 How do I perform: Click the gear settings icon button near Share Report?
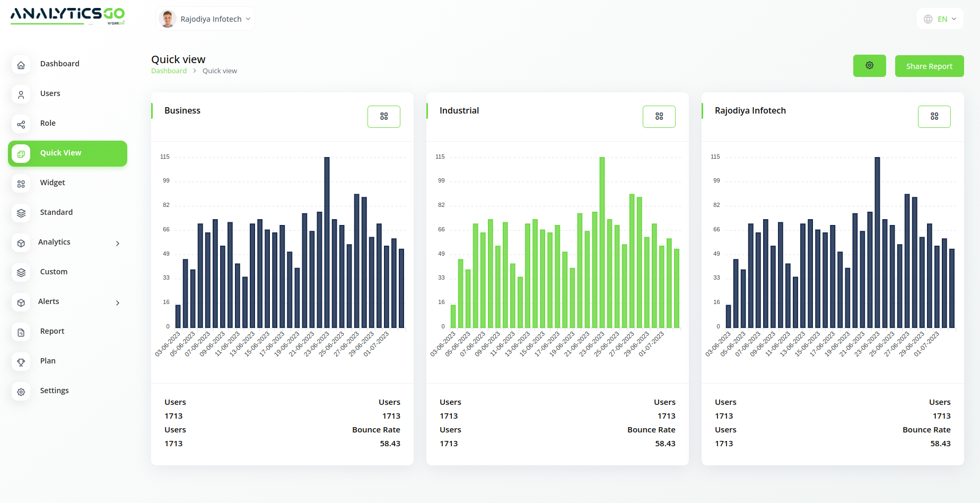[869, 66]
